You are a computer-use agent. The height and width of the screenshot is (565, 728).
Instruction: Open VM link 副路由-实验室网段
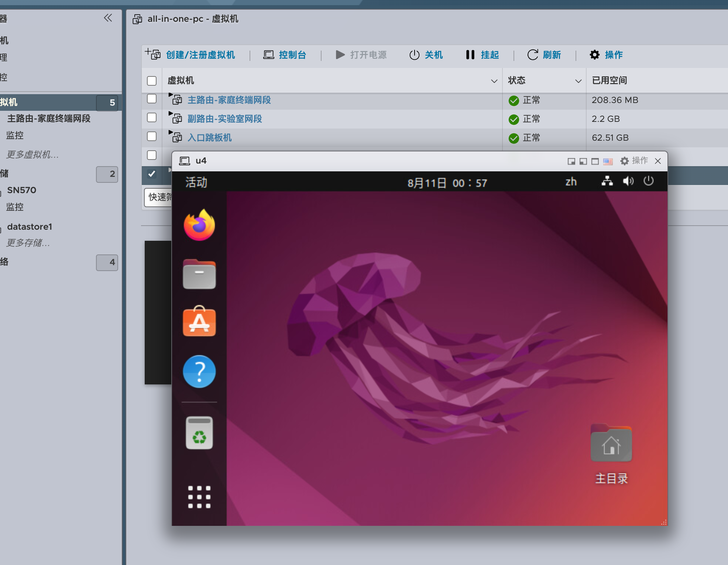pyautogui.click(x=225, y=119)
